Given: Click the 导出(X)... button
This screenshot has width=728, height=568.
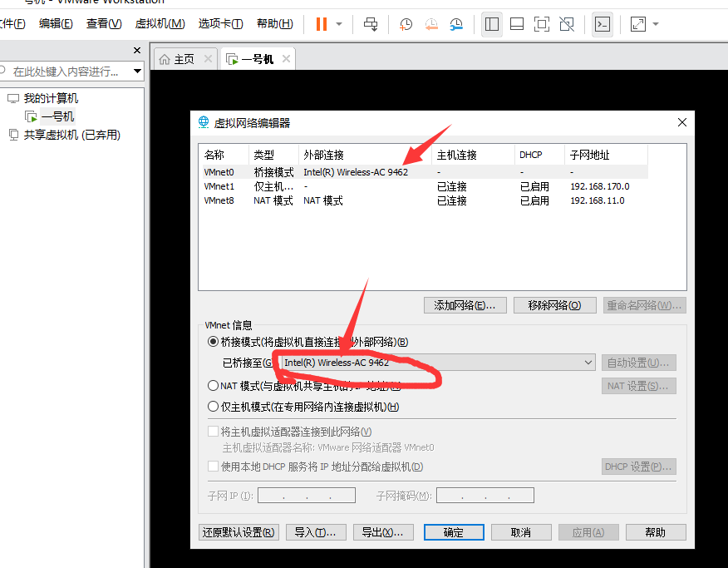Looking at the screenshot, I should [x=383, y=532].
